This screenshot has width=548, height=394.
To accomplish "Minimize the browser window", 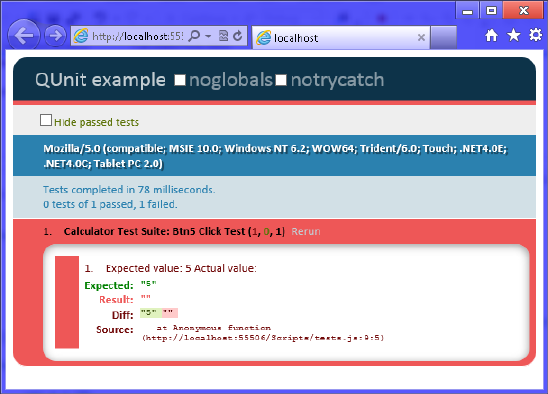I will click(x=467, y=11).
